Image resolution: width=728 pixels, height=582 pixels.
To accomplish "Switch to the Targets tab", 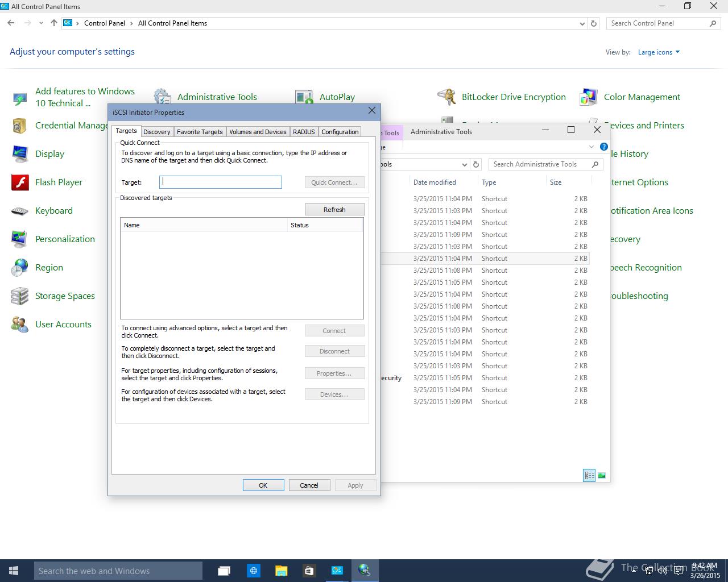I will tap(126, 131).
